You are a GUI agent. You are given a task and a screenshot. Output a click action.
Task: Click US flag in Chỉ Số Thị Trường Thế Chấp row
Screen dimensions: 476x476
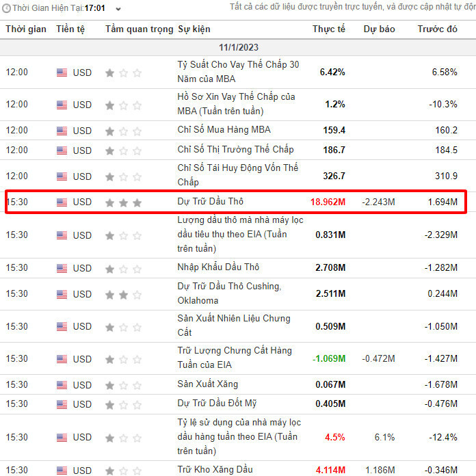tap(62, 150)
